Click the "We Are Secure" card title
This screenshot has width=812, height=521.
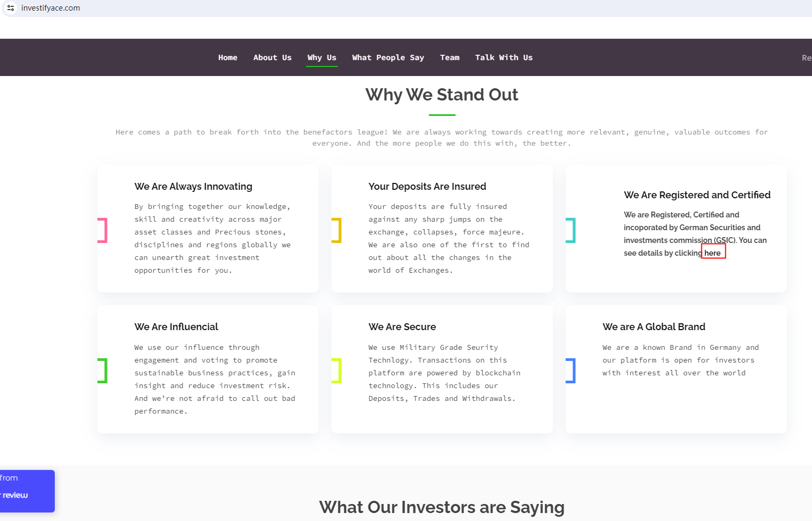point(402,327)
